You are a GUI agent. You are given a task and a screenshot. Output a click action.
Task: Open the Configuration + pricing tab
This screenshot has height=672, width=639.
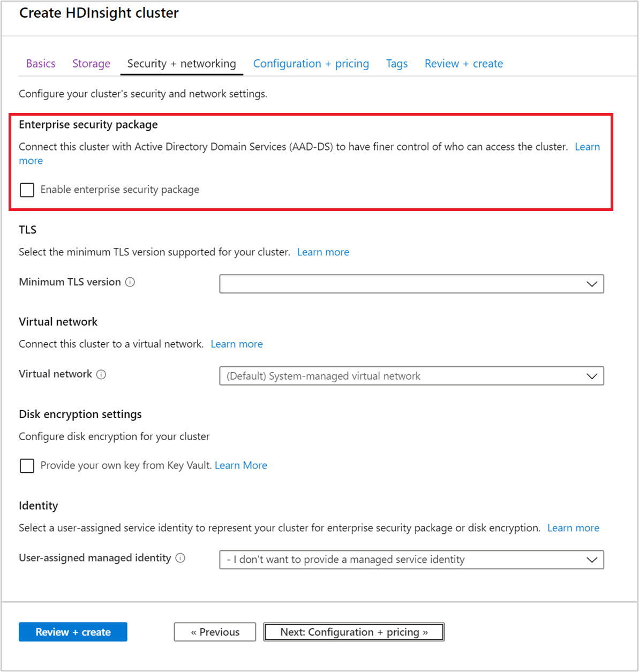coord(311,63)
